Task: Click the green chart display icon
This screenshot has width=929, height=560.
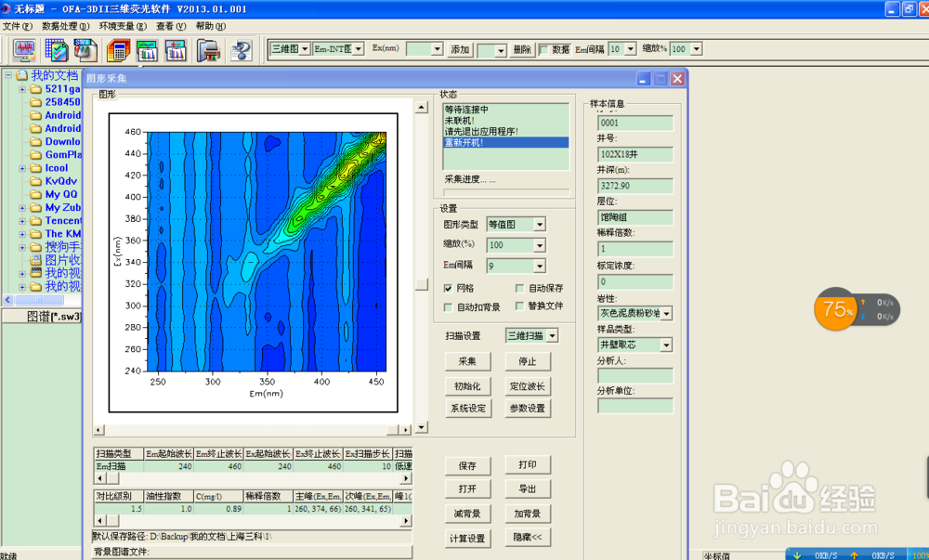Action: click(x=146, y=51)
